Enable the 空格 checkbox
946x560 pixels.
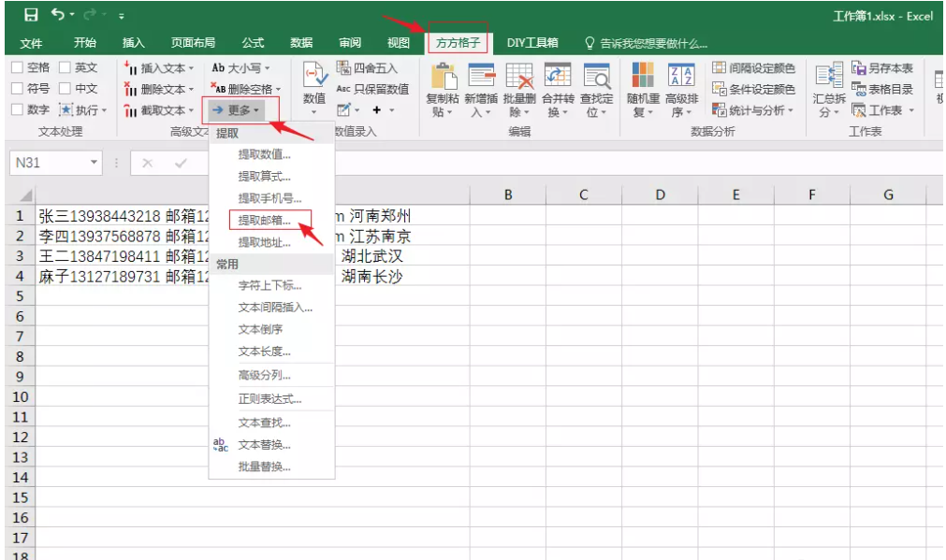coord(18,67)
